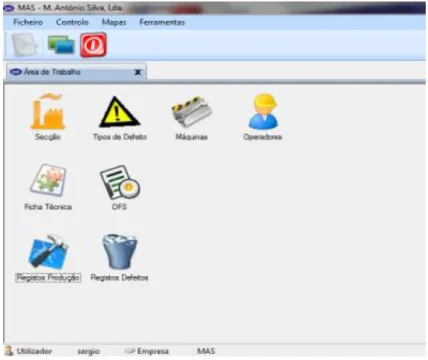Click the Registos Produção text label
The width and height of the screenshot is (428, 360).
48,277
